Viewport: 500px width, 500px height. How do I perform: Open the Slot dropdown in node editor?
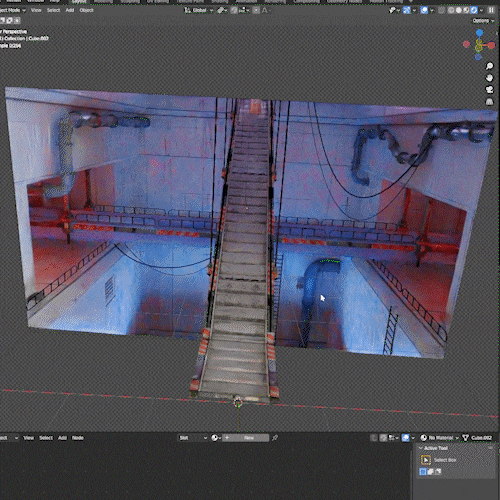pyautogui.click(x=193, y=438)
